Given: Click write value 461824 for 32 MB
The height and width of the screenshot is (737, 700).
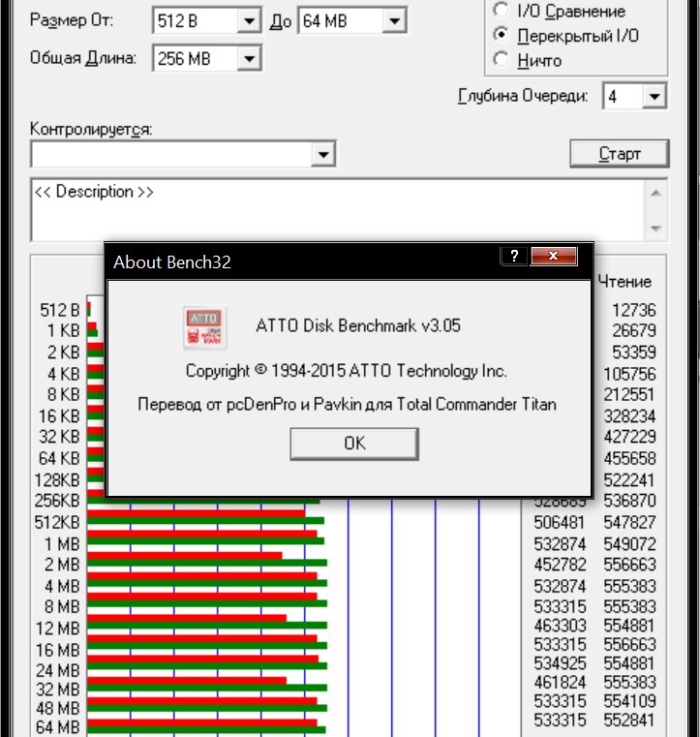Looking at the screenshot, I should tap(560, 682).
